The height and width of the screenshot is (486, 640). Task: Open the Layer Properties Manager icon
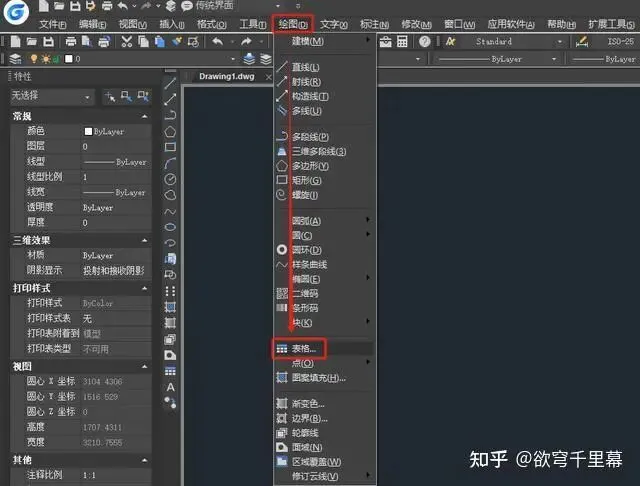click(16, 59)
